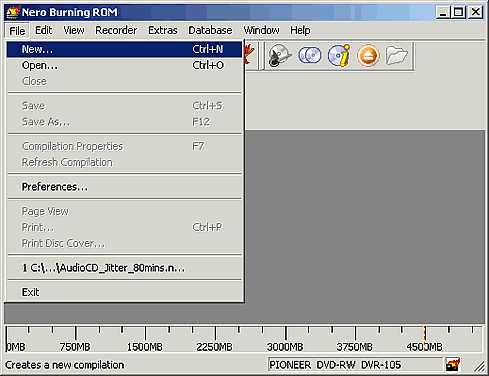Viewport: 489px width, 376px height.
Task: Choose Open... in the File menu
Action: pos(124,65)
